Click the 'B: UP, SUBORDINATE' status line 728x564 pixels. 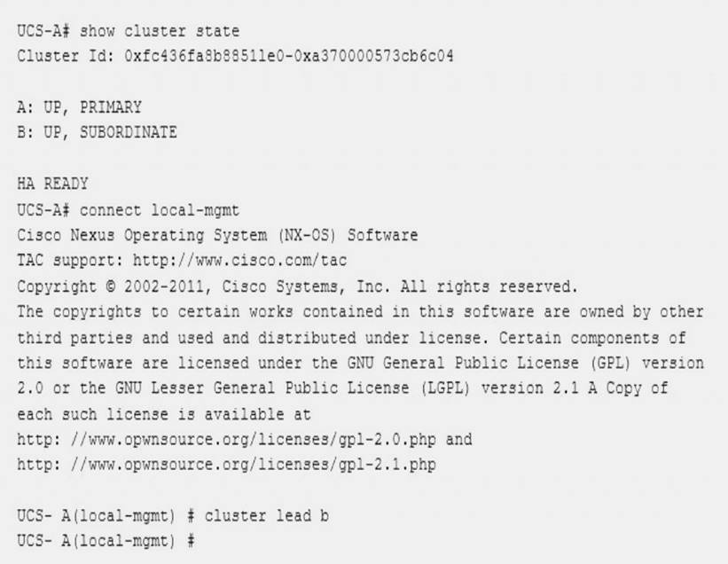tap(97, 133)
